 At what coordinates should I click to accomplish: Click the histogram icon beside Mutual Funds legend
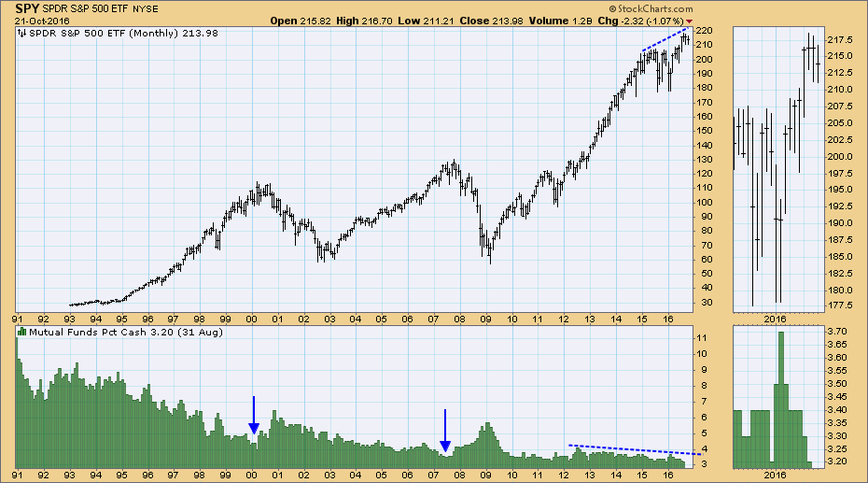point(22,332)
